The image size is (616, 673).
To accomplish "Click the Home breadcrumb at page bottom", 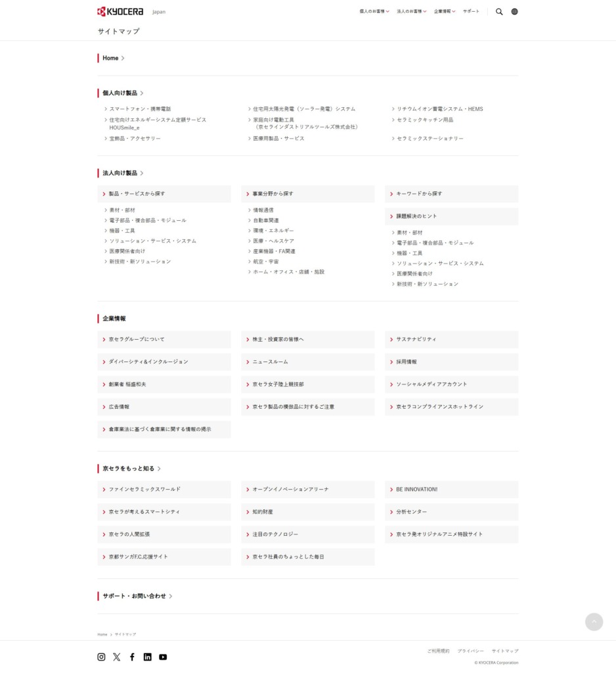I will pos(102,634).
